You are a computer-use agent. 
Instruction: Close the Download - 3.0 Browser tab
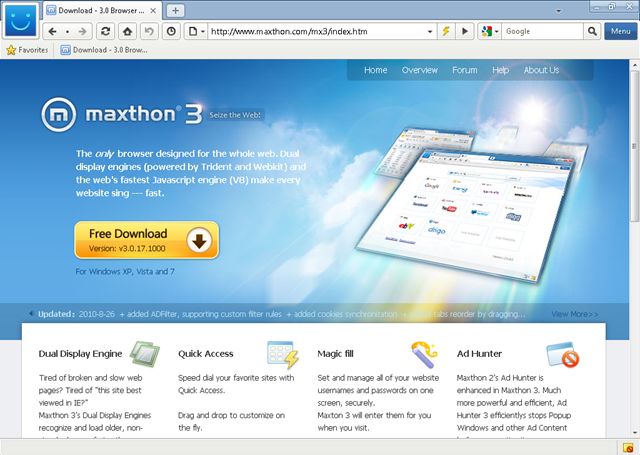[x=153, y=11]
